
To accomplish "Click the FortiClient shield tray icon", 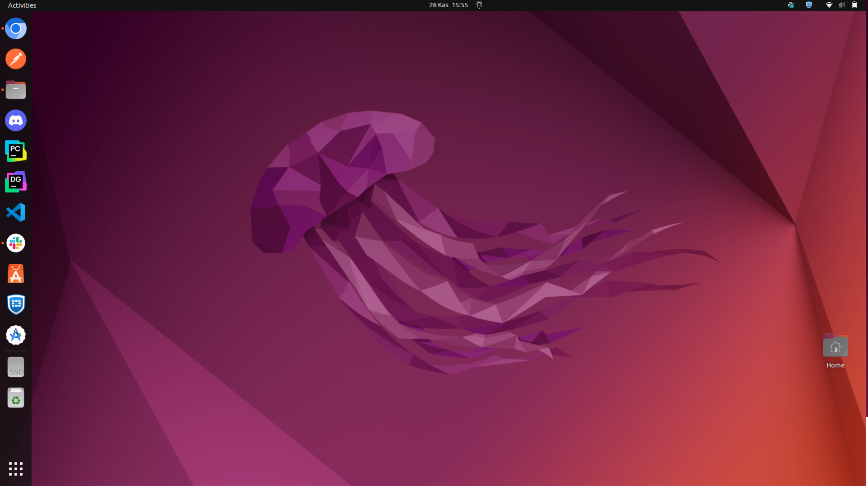I will [809, 5].
